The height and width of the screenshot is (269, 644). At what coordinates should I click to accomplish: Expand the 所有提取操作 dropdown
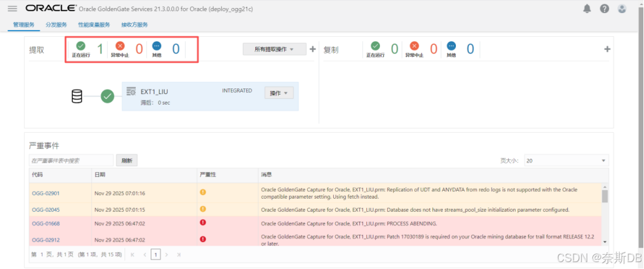pos(274,49)
